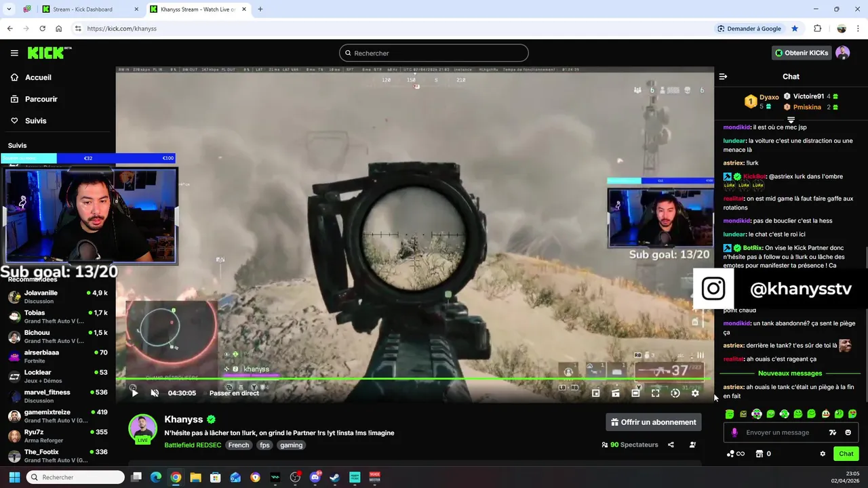
Task: Open a new browser tab
Action: [x=260, y=9]
